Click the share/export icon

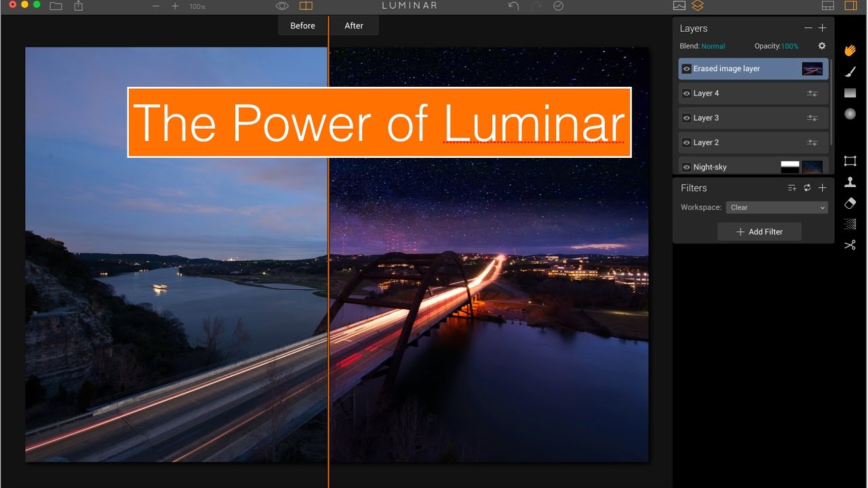coord(79,5)
